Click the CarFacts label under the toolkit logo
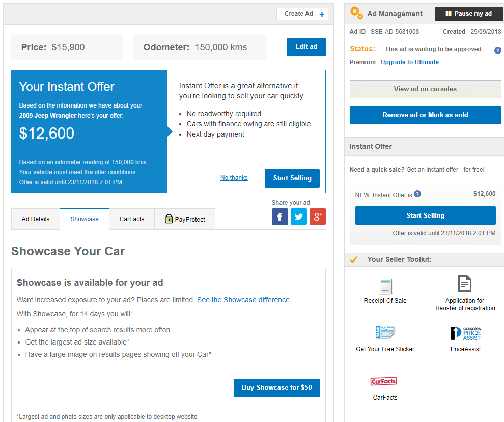This screenshot has height=422, width=504. pyautogui.click(x=385, y=397)
